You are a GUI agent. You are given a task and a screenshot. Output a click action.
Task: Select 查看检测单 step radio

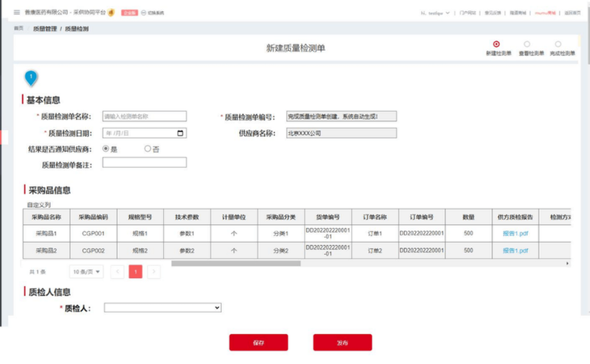point(527,44)
